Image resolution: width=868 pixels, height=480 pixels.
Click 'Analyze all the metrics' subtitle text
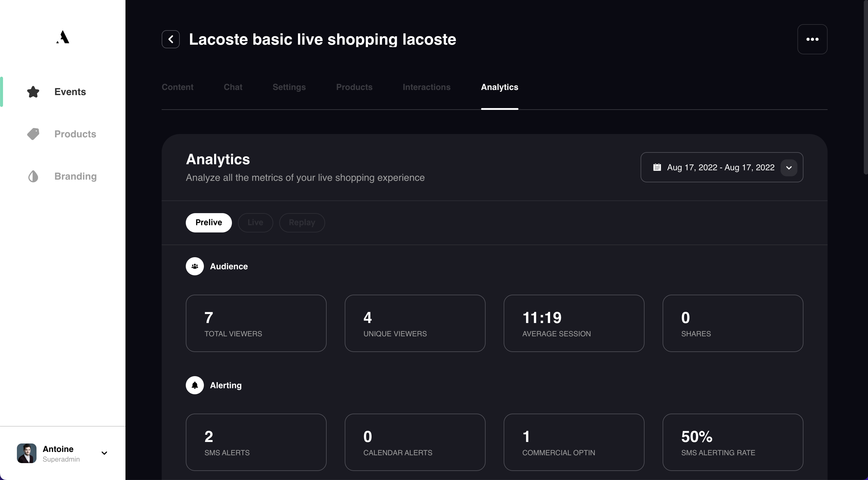305,178
